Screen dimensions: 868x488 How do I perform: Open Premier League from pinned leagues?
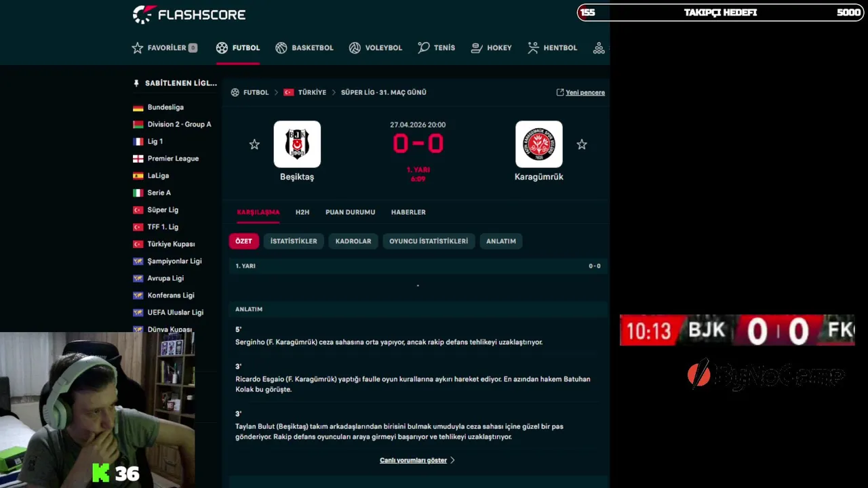click(x=166, y=159)
